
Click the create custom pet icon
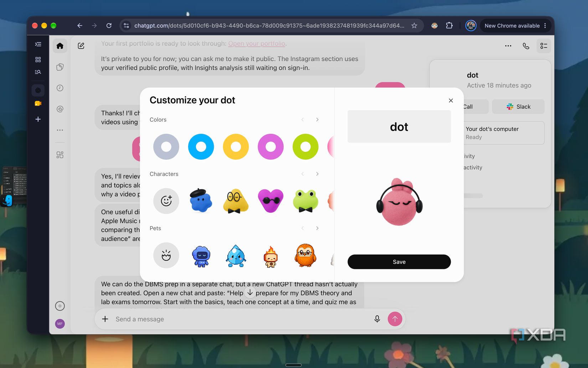[166, 255]
